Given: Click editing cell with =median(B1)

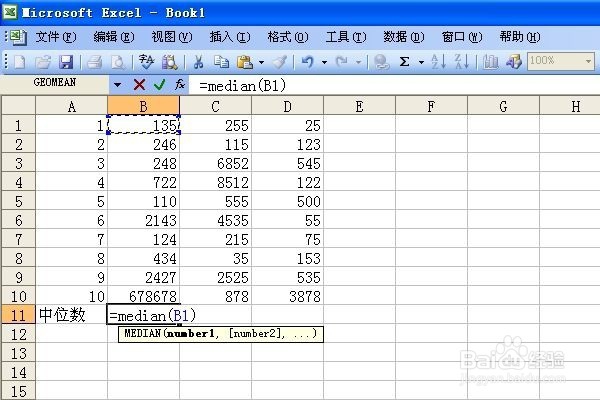Looking at the screenshot, I should pyautogui.click(x=143, y=315).
